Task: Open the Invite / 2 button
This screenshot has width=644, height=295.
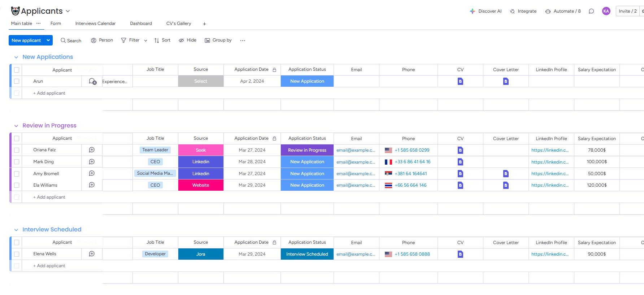Action: click(x=627, y=11)
